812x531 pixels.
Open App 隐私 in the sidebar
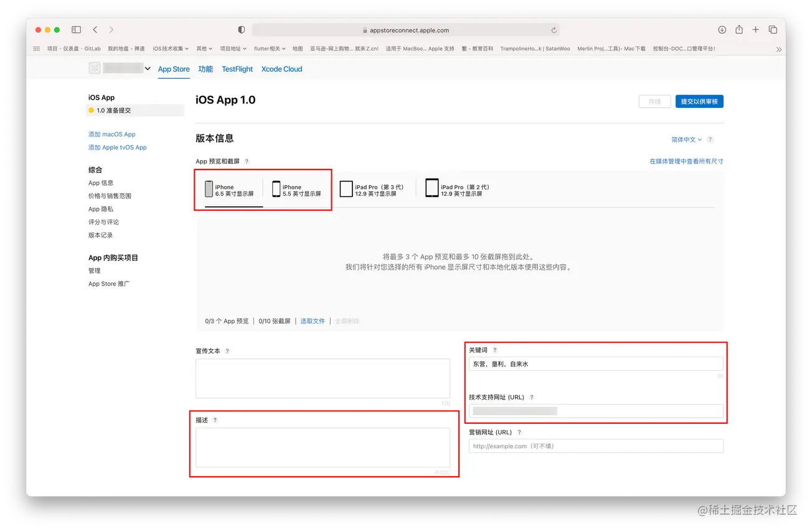click(101, 209)
